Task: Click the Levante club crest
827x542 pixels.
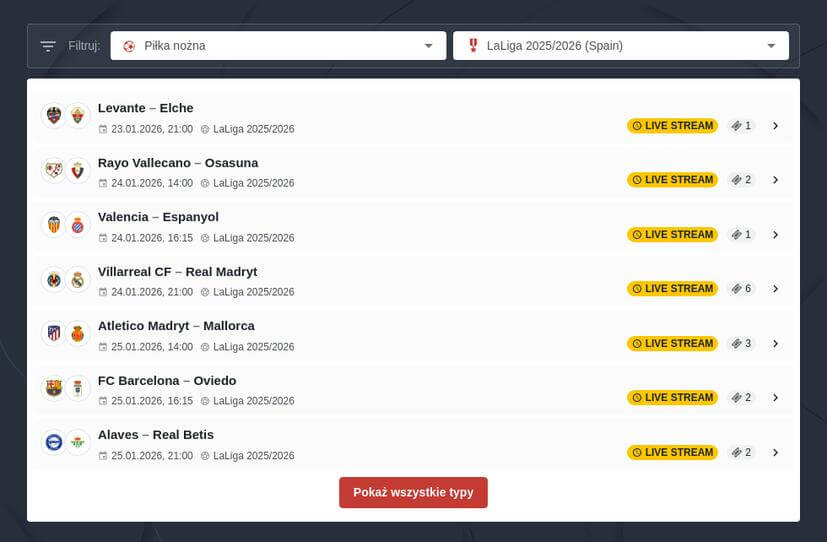Action: tap(54, 115)
